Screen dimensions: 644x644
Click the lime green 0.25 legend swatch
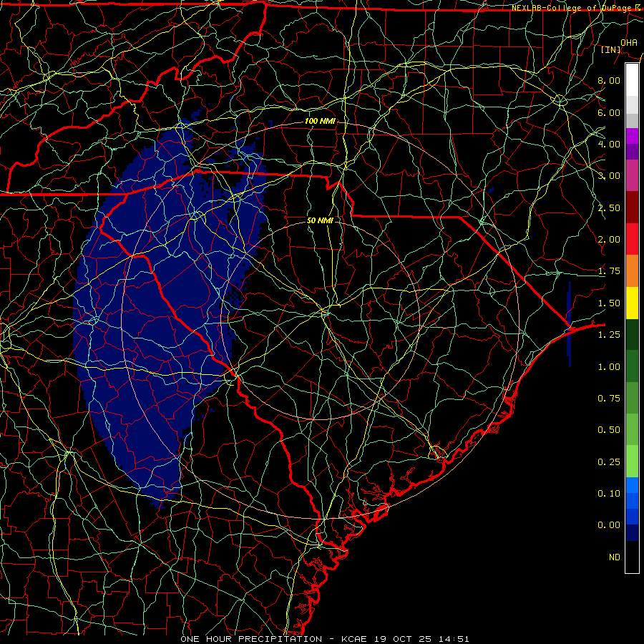632,462
